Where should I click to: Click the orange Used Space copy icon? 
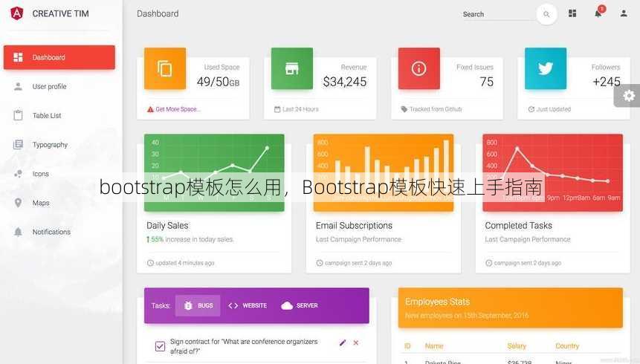165,68
